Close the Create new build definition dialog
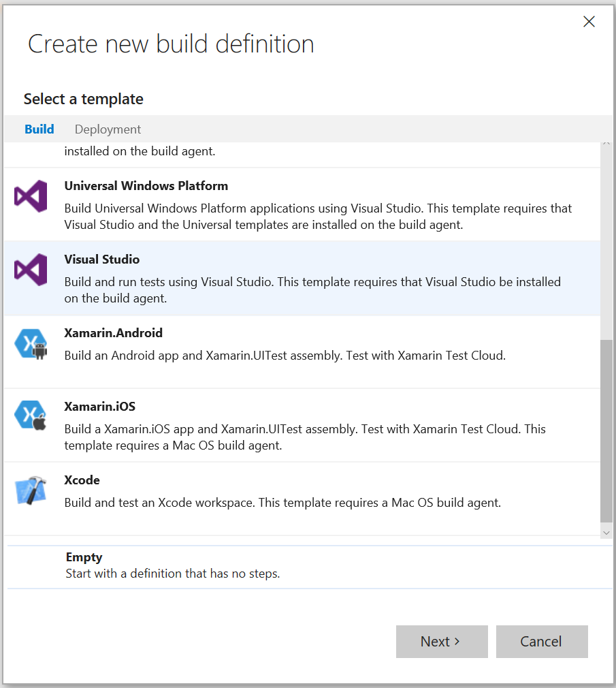616x688 pixels. point(589,22)
